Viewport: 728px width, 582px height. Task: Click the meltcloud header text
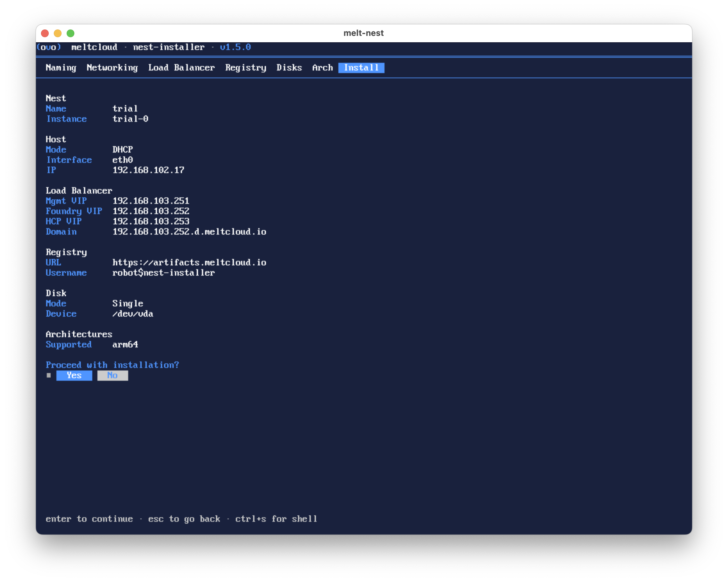[94, 47]
